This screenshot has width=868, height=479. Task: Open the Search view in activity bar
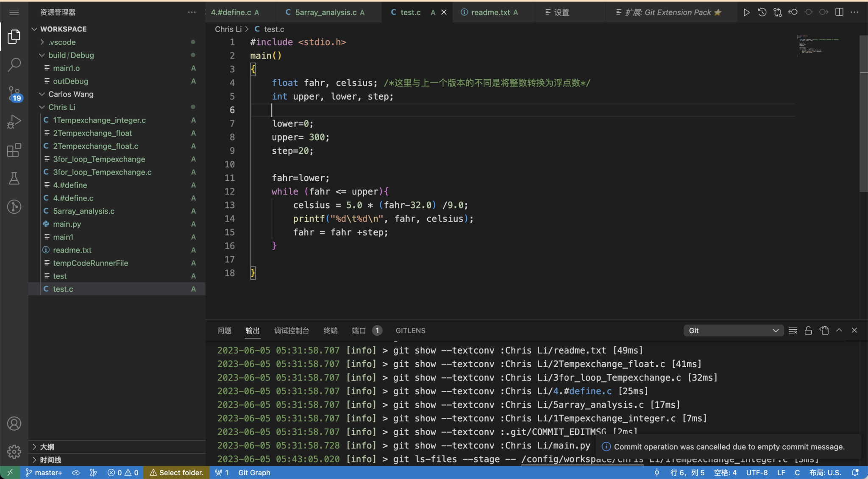[14, 64]
